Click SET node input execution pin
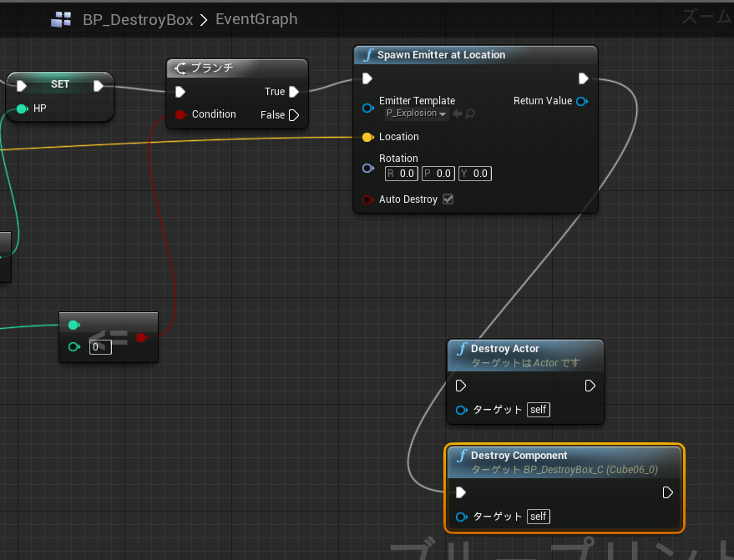Viewport: 734px width, 560px height. click(21, 86)
